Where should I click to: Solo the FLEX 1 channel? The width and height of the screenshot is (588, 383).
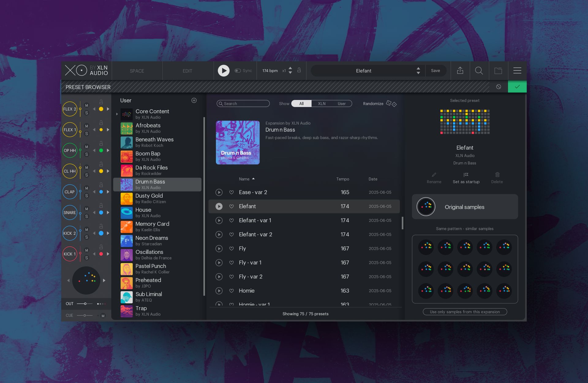click(87, 134)
